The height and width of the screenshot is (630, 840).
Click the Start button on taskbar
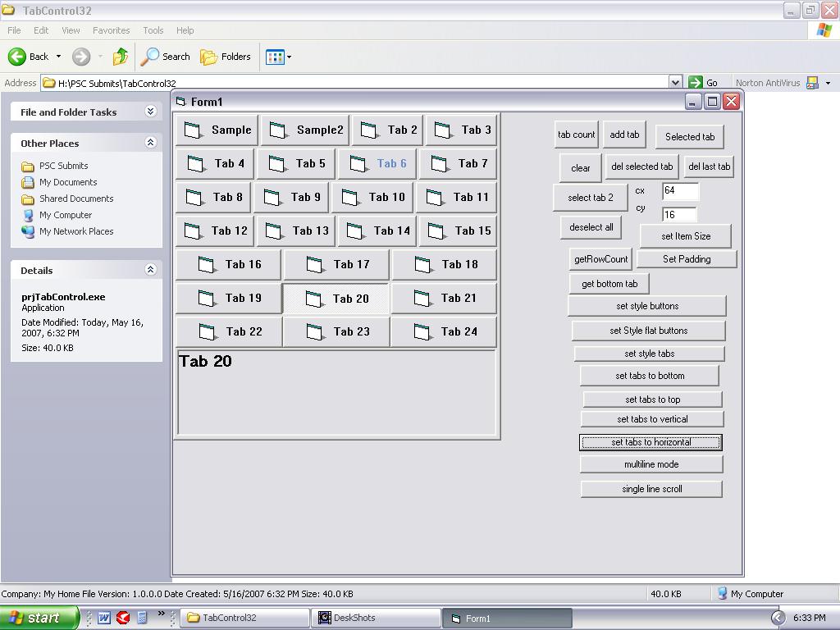pos(39,618)
